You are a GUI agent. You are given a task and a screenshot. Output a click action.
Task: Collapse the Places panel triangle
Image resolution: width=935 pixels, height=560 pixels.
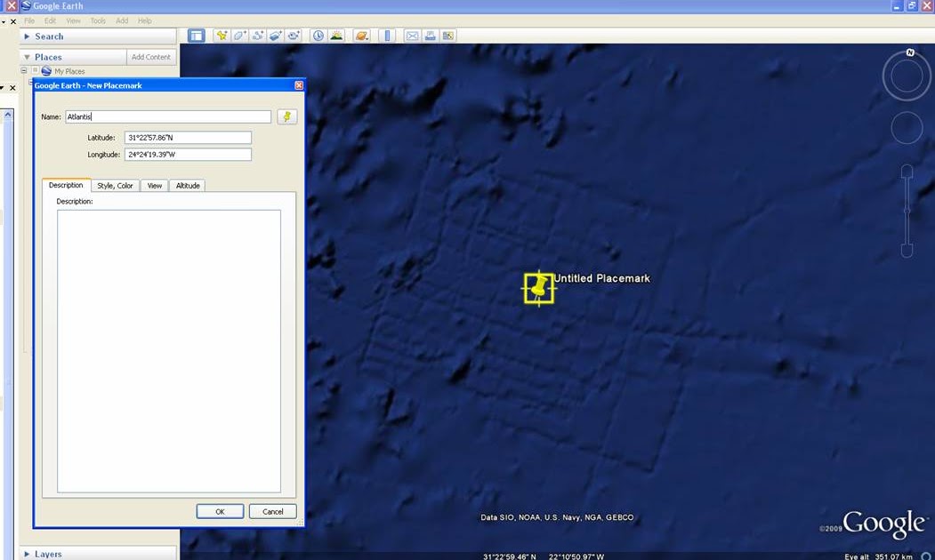[x=27, y=57]
